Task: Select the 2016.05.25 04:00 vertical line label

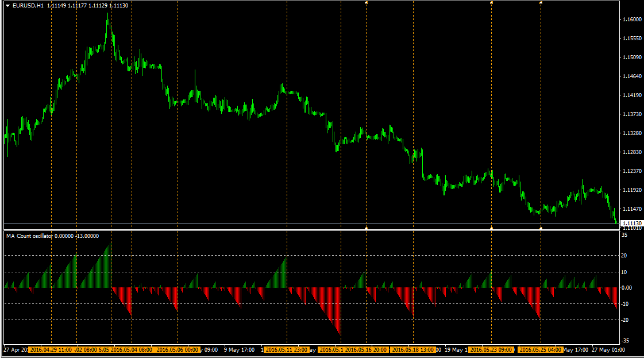Action: 541,350
